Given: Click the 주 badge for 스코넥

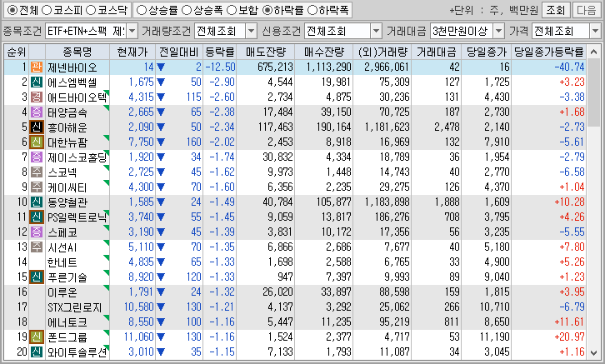Looking at the screenshot, I should [x=37, y=172].
